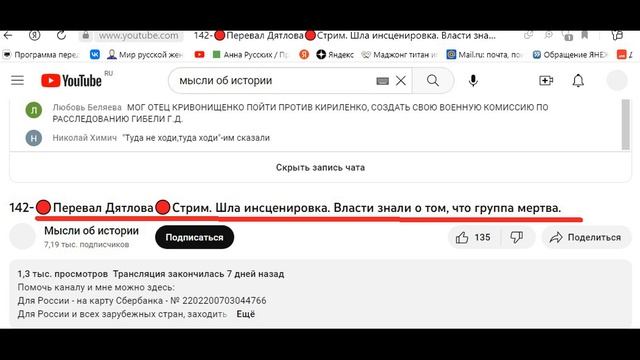This screenshot has width=640, height=360.
Task: Open the 'Mail.ru: почта' bookmark
Action: click(x=484, y=54)
